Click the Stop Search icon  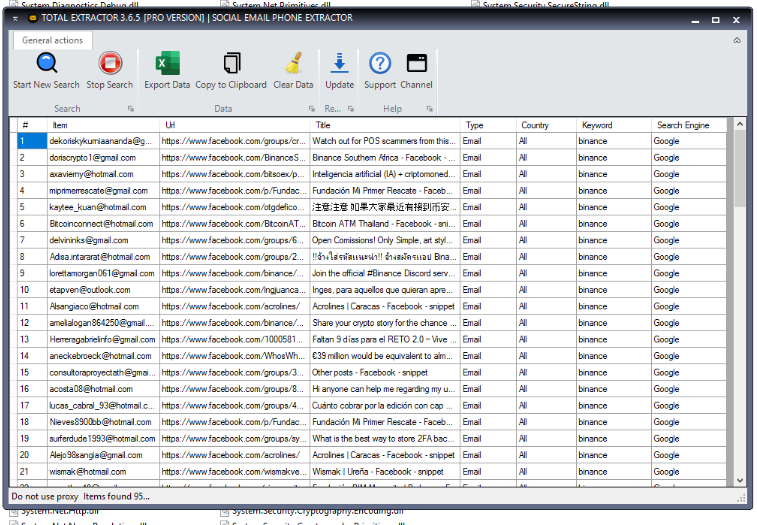pos(109,70)
